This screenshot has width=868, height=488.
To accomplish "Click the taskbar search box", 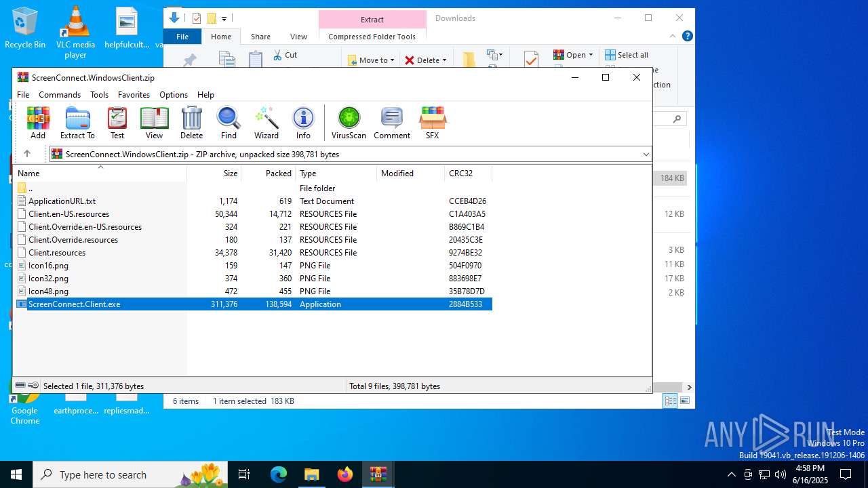I will (131, 474).
